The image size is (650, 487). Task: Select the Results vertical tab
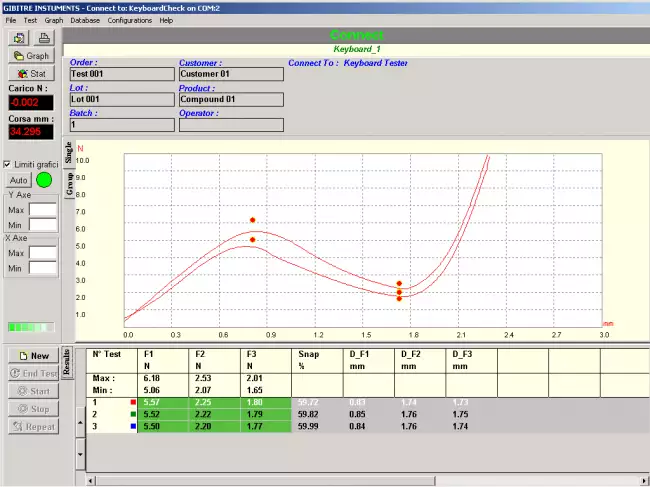[x=67, y=362]
